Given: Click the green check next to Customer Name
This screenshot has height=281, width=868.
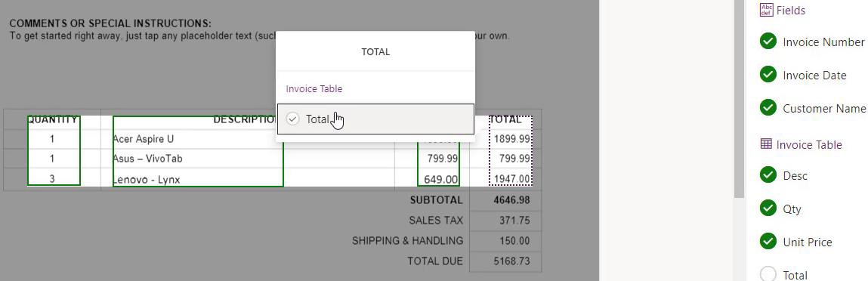Looking at the screenshot, I should click(x=768, y=108).
